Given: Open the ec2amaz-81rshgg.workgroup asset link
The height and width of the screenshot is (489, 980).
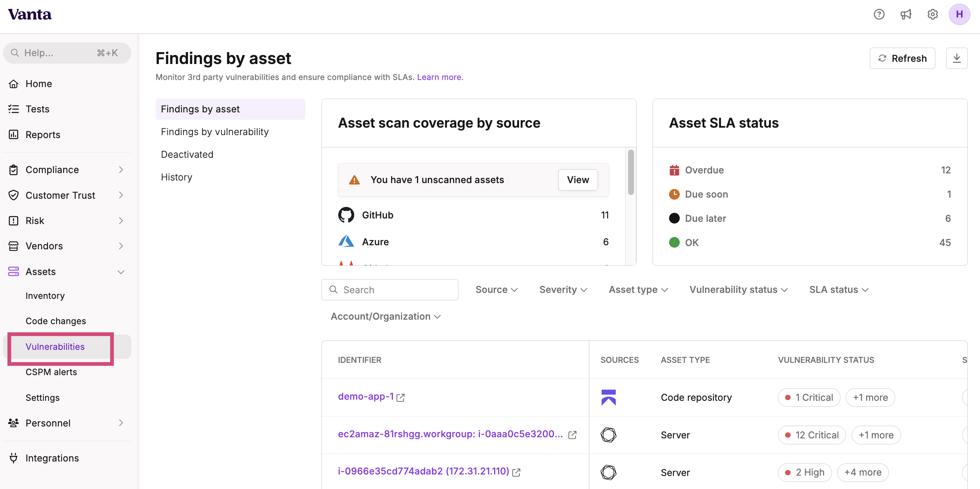Looking at the screenshot, I should click(450, 434).
